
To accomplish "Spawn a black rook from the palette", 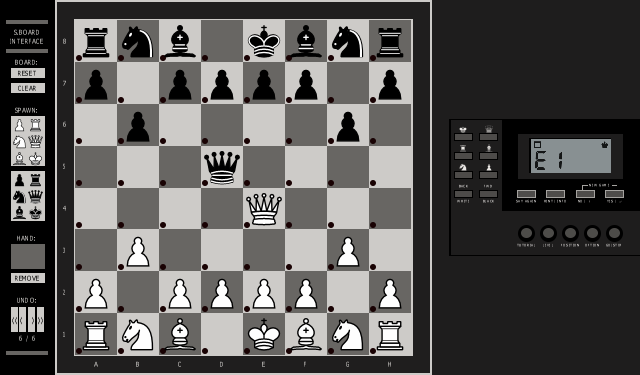I will coord(36,180).
